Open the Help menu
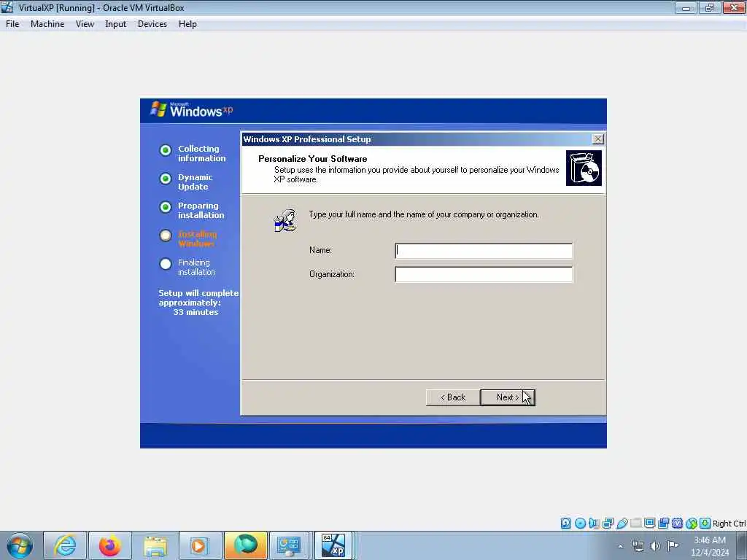 coord(187,24)
